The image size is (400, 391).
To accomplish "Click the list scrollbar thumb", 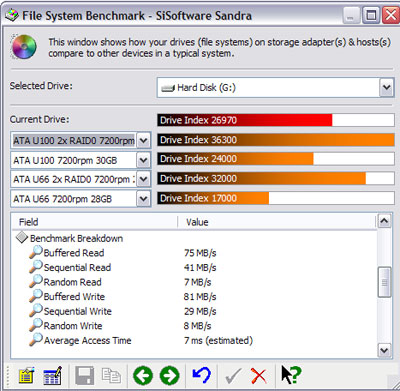I will 384,282.
